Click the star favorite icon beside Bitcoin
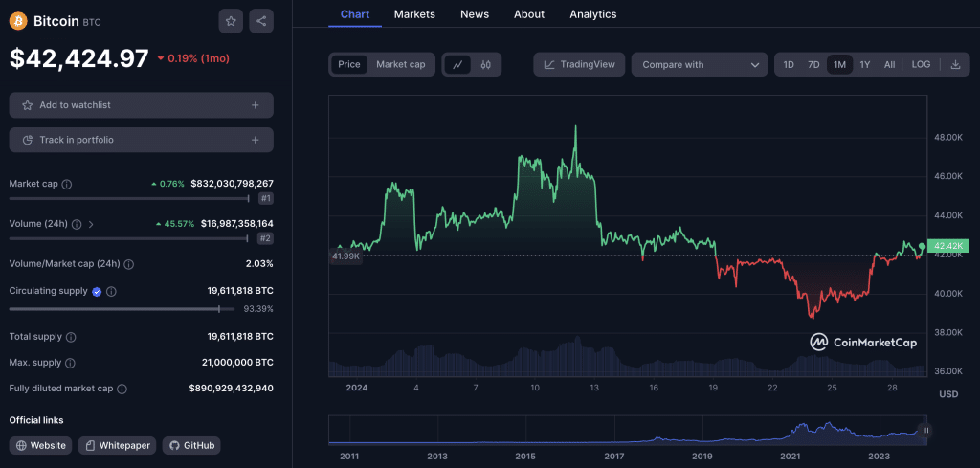The image size is (980, 468). pyautogui.click(x=230, y=20)
